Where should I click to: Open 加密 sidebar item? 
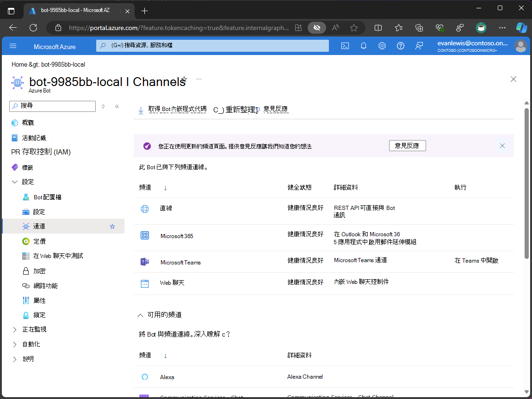(x=39, y=271)
